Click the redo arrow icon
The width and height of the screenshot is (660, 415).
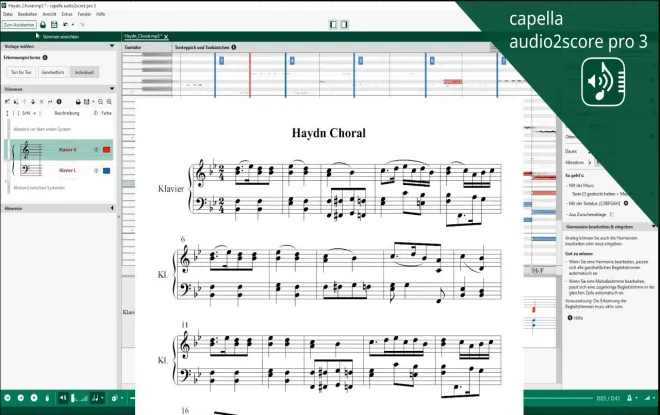tap(82, 25)
